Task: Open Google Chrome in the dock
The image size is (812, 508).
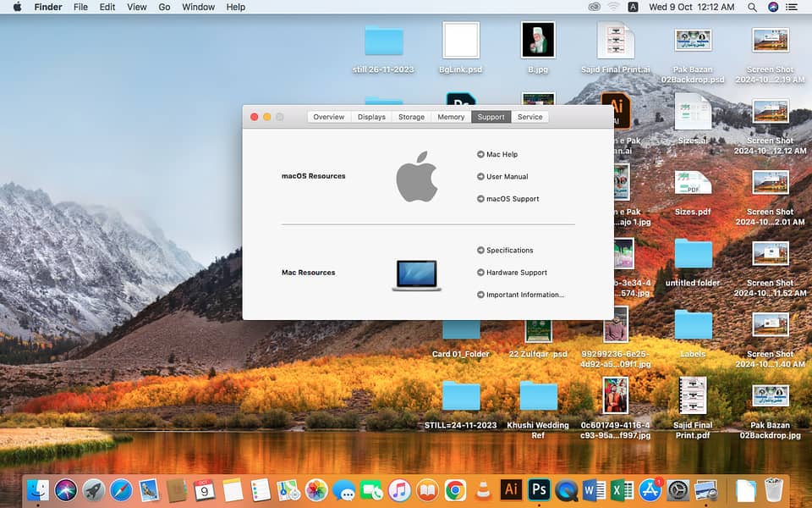Action: click(455, 489)
